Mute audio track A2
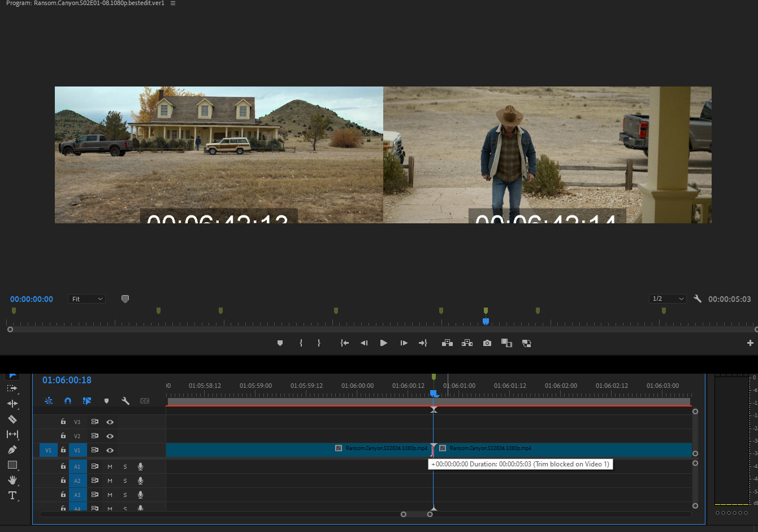This screenshot has height=532, width=758. (x=110, y=481)
